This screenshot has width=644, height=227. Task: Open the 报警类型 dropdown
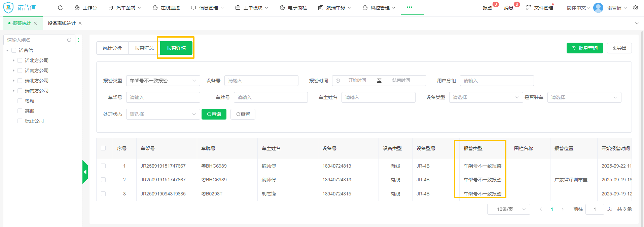[x=163, y=81]
